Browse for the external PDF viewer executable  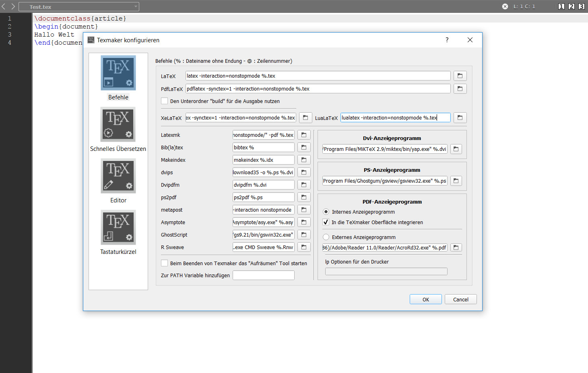[x=456, y=247]
